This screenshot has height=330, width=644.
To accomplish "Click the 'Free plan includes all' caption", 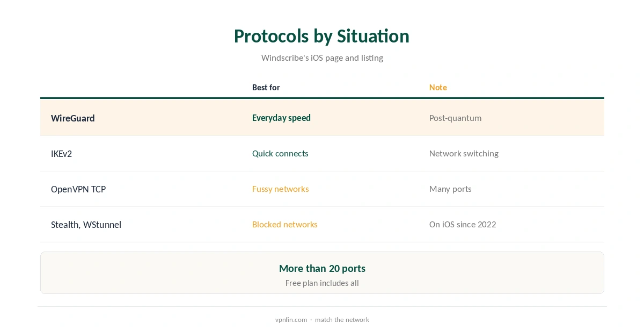I will point(322,283).
